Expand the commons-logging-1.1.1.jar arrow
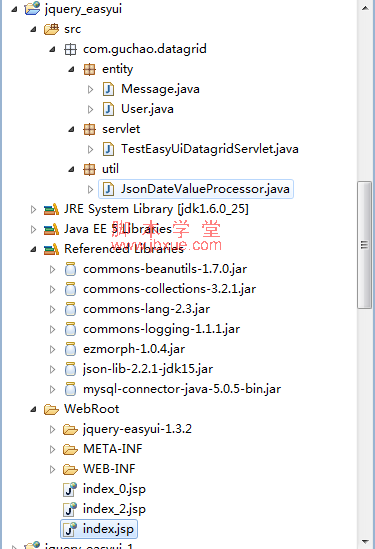The width and height of the screenshot is (375, 549). point(52,329)
